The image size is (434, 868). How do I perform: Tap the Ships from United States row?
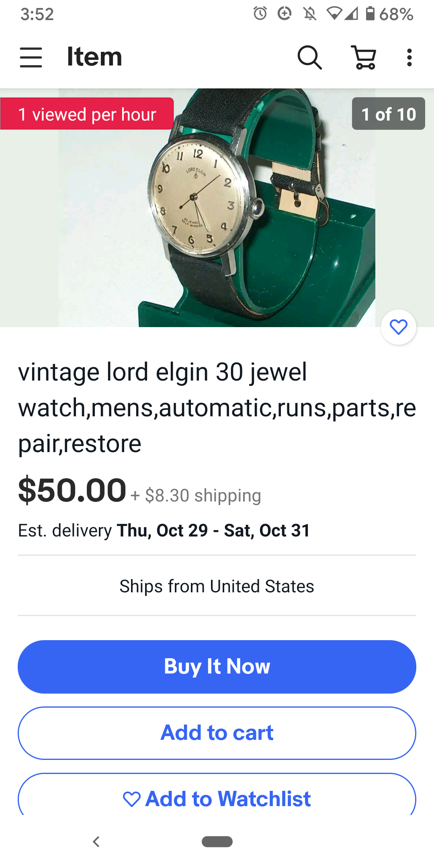pos(217,586)
